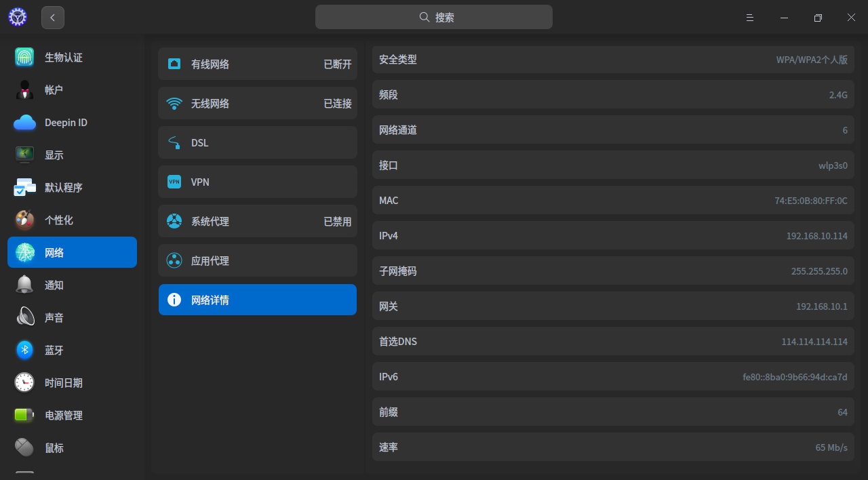This screenshot has height=480, width=868.
Task: Select the 网络 sidebar label
Action: pos(54,253)
